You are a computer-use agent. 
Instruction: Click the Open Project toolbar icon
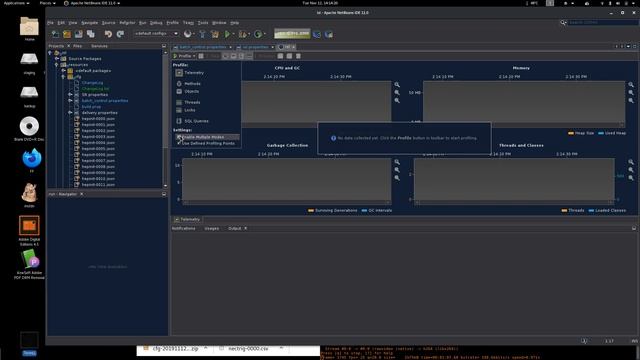click(x=78, y=34)
